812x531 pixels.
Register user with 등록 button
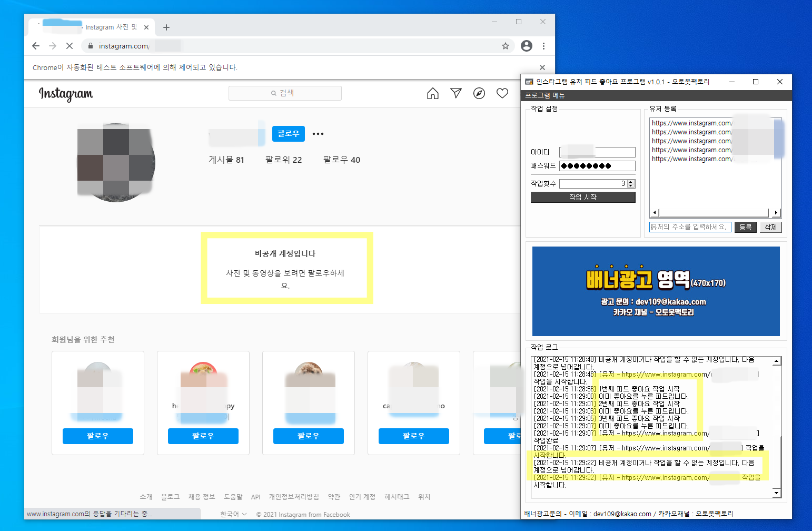coord(746,227)
